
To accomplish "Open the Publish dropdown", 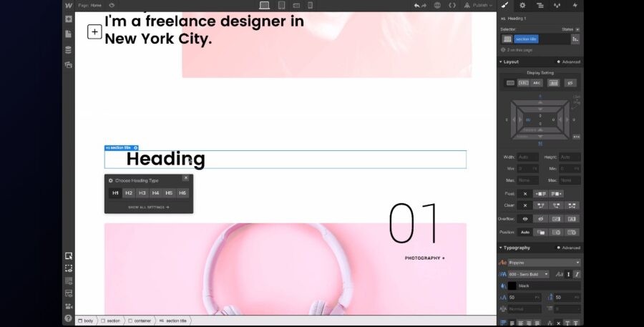I will click(x=479, y=5).
